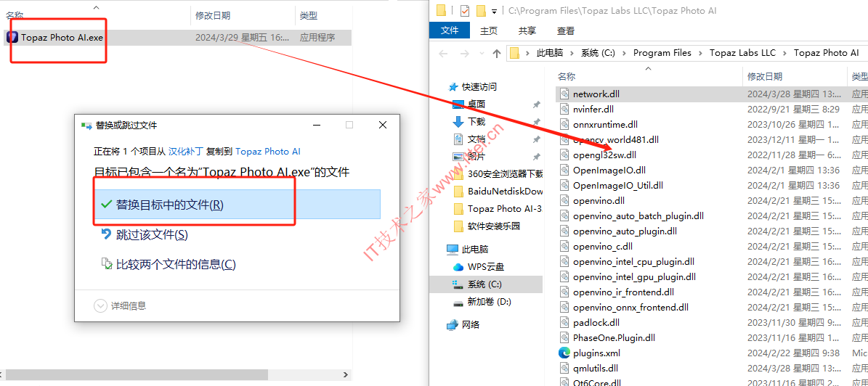
Task: Click Topaz Photo AI.exe application icon
Action: pyautogui.click(x=12, y=38)
